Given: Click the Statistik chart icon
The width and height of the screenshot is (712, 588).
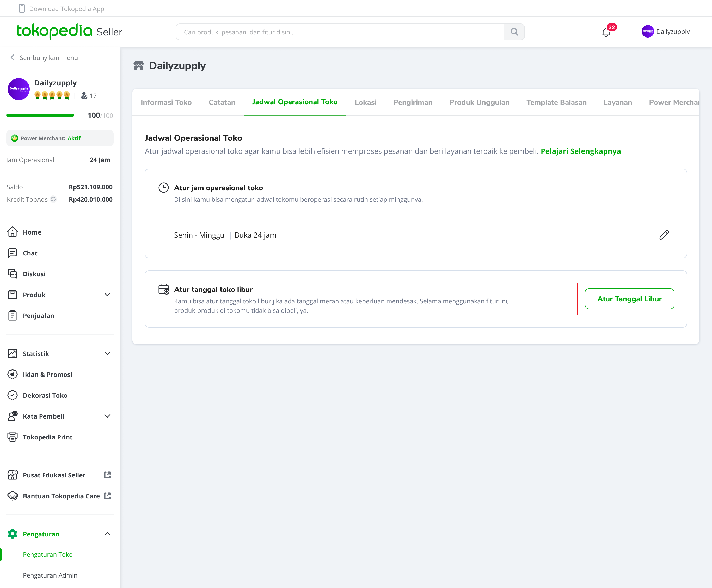Looking at the screenshot, I should tap(13, 354).
